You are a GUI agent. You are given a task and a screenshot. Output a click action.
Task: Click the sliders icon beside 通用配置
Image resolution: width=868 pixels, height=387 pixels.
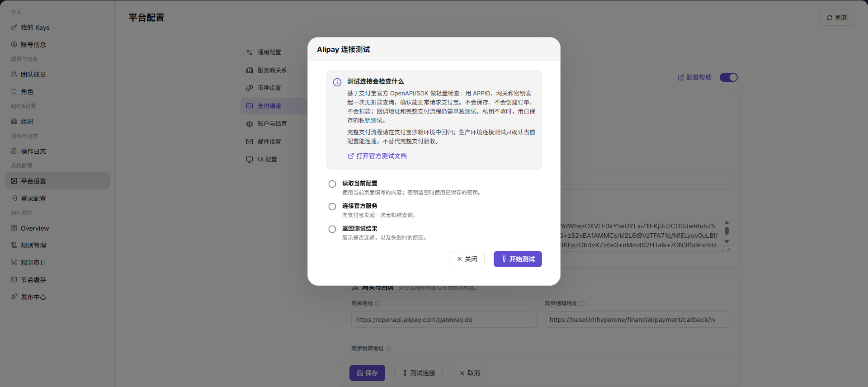250,52
